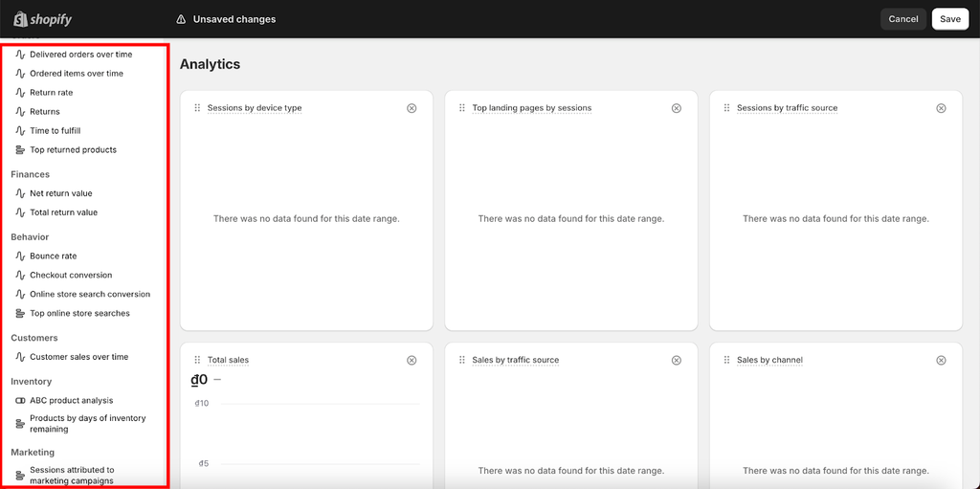Click chart icon beside Online store search conversion

pos(20,295)
